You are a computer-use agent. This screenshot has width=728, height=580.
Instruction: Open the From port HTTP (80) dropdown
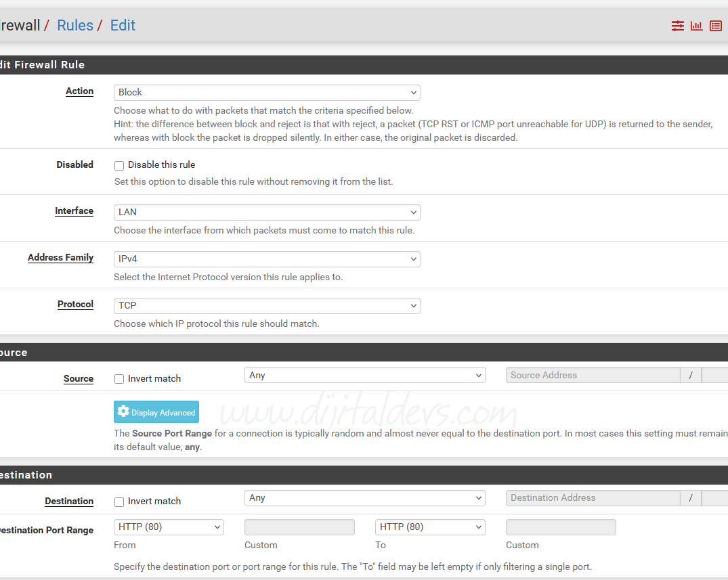pos(169,527)
